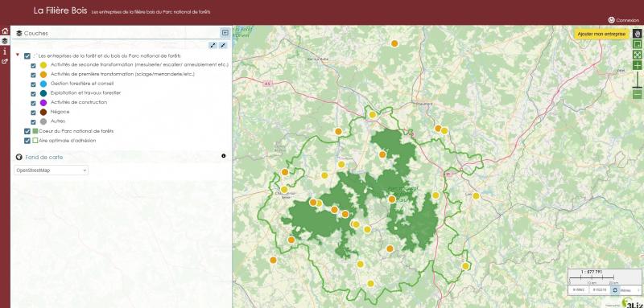Click the X coordinate input field
This screenshot has width=644, height=308.
[x=579, y=290]
